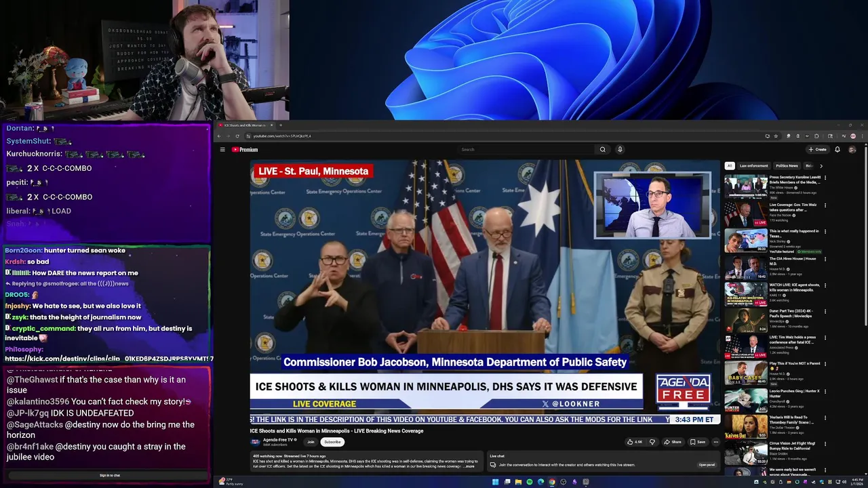
Task: Open WATCH LIVE: ICE agent shoots thumbnail
Action: point(745,293)
